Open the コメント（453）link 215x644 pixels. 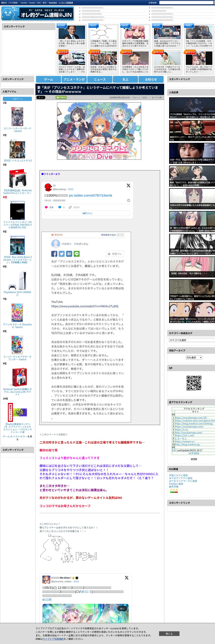(x=140, y=97)
